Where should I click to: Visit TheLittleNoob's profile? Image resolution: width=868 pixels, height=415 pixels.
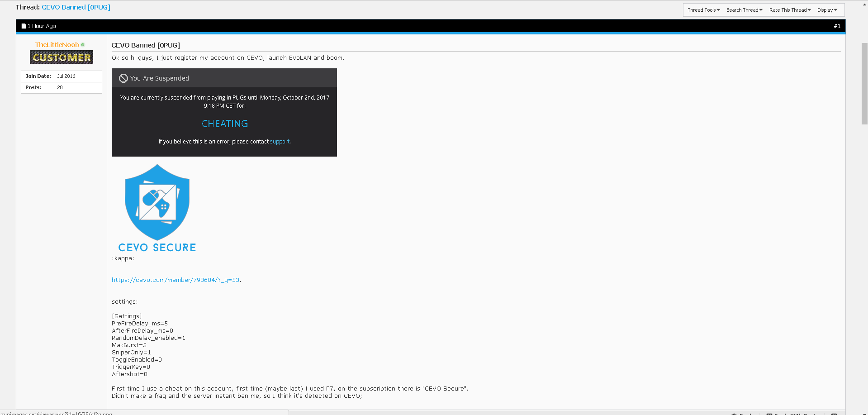click(x=57, y=45)
